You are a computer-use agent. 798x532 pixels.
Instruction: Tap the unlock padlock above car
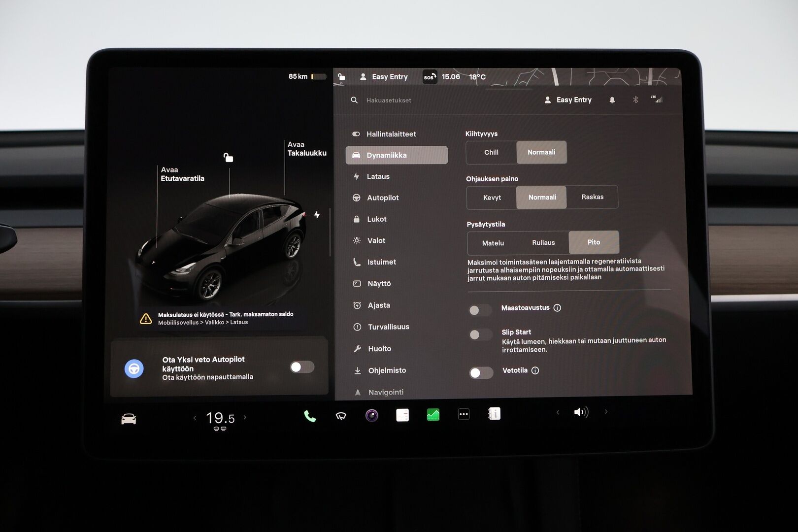click(x=229, y=158)
